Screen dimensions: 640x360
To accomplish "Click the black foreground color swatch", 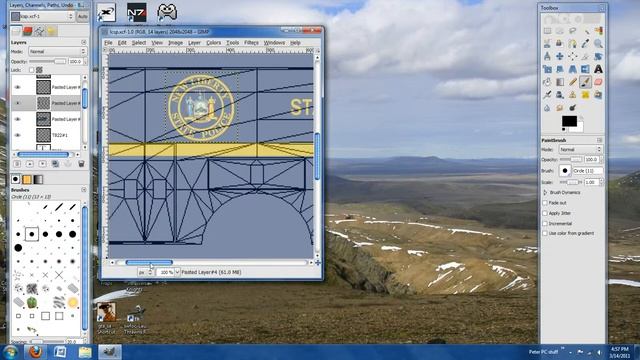I will click(569, 121).
